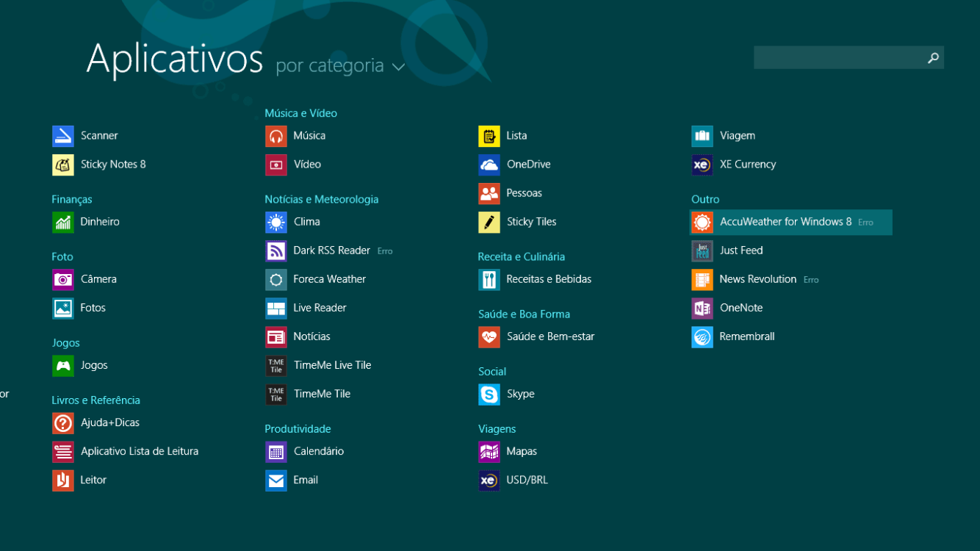Screen dimensions: 980x551
Task: Select the Foto category header
Action: (62, 256)
